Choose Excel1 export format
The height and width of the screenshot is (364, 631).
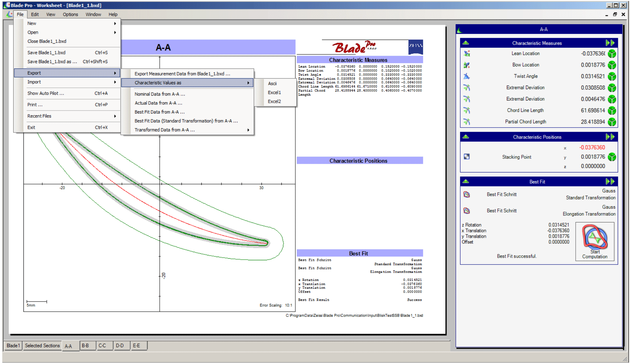tap(275, 93)
